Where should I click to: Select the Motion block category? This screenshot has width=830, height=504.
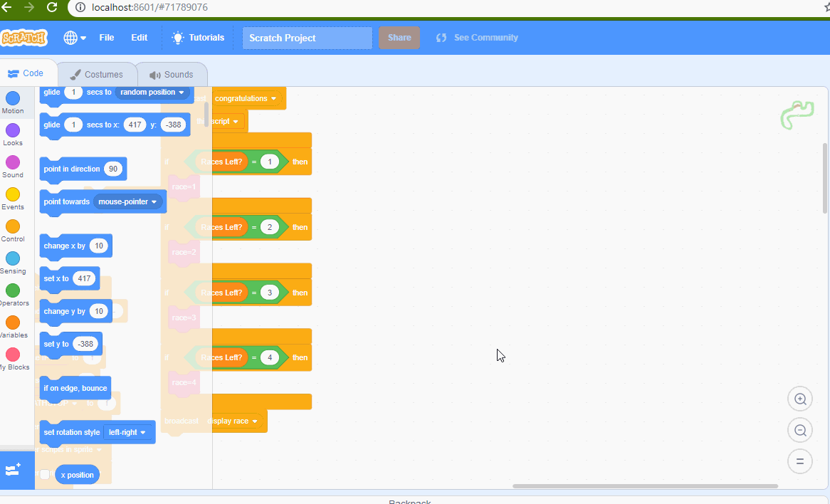click(x=13, y=103)
